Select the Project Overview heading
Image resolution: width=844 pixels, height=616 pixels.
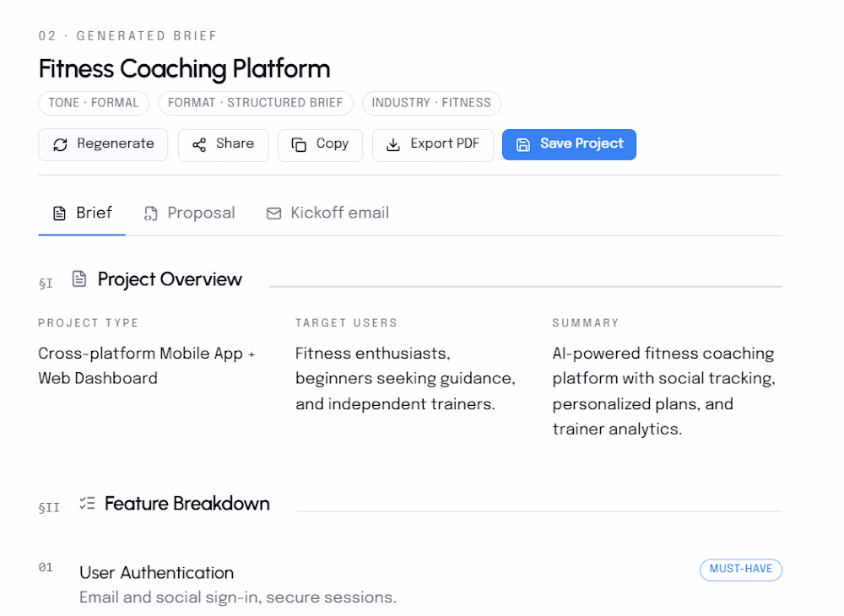[170, 280]
